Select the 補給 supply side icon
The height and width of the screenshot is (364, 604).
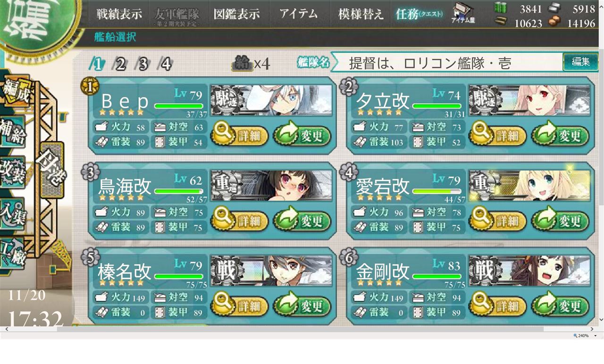pyautogui.click(x=13, y=133)
